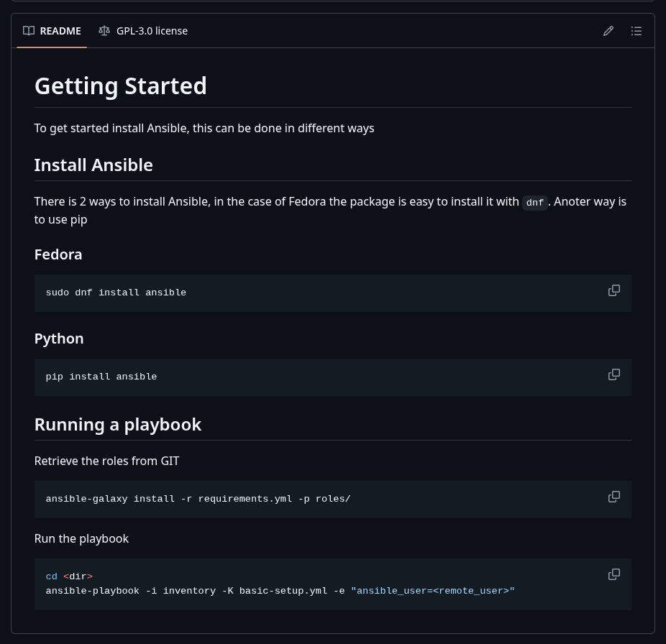Copy the 'sudo dnf install ansible' command
This screenshot has height=644, width=666.
[614, 290]
